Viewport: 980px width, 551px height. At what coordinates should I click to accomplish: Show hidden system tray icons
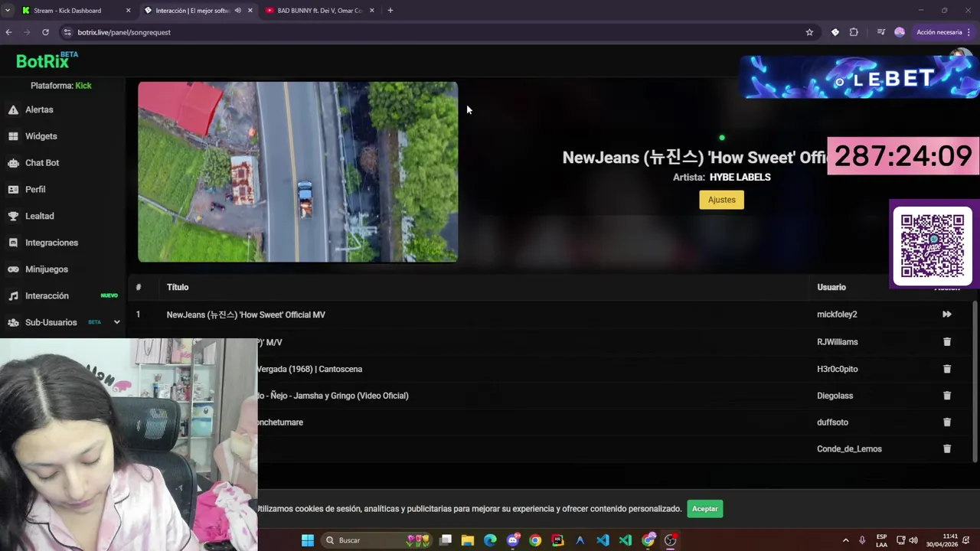[x=845, y=540]
